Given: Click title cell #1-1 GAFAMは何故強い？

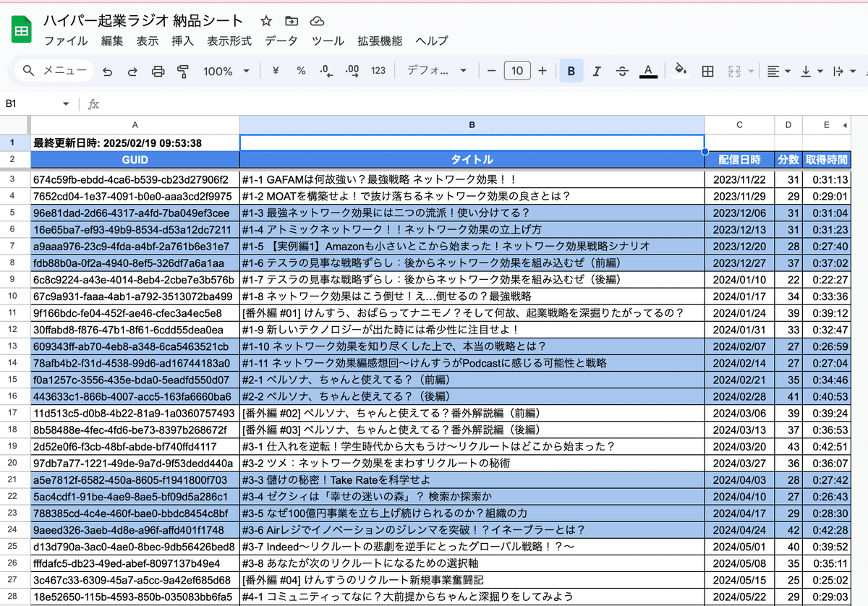Looking at the screenshot, I should (472, 179).
